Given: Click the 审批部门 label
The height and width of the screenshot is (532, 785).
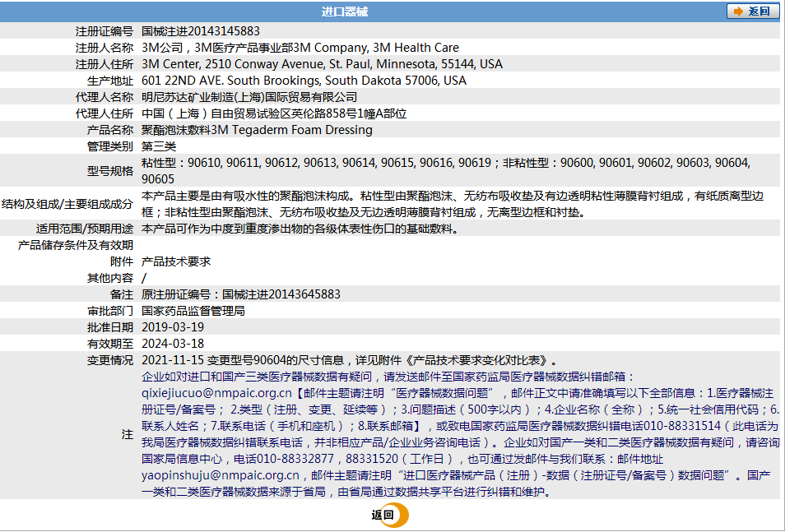Looking at the screenshot, I should pyautogui.click(x=110, y=311).
